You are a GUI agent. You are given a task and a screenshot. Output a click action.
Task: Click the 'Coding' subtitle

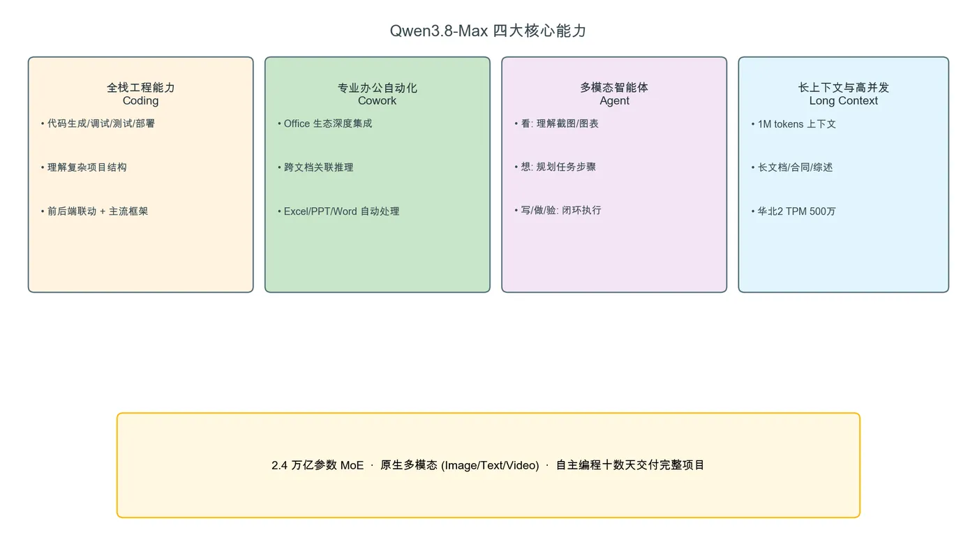click(140, 100)
